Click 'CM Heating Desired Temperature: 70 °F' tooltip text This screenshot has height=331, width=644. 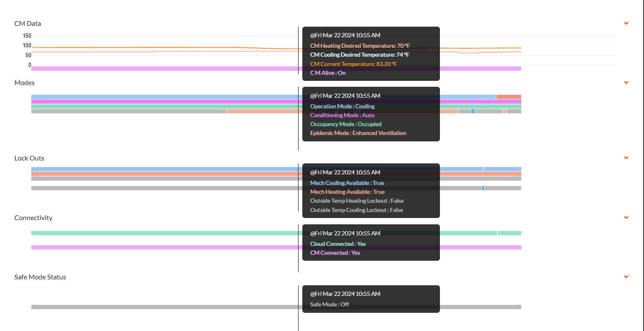(360, 46)
